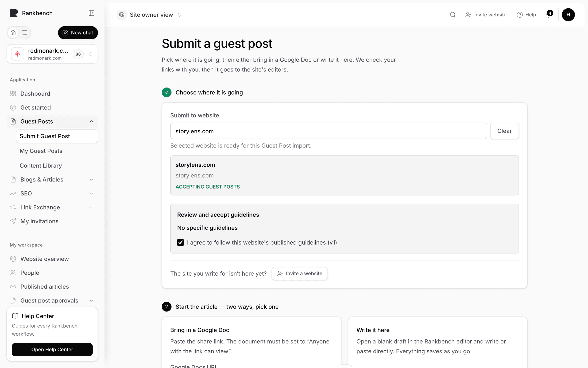Click Invite a website button
This screenshot has height=368, width=588.
tap(300, 274)
